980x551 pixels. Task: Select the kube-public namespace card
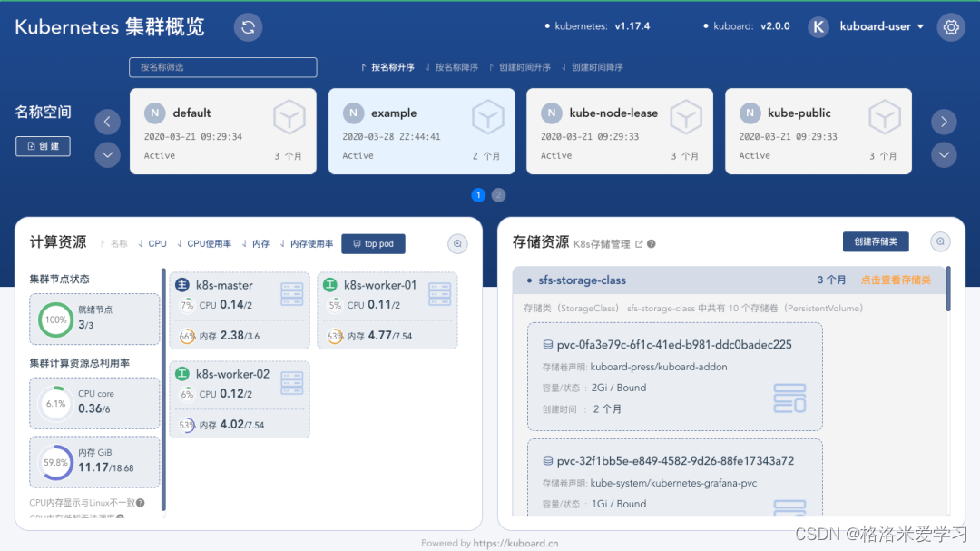pos(818,131)
